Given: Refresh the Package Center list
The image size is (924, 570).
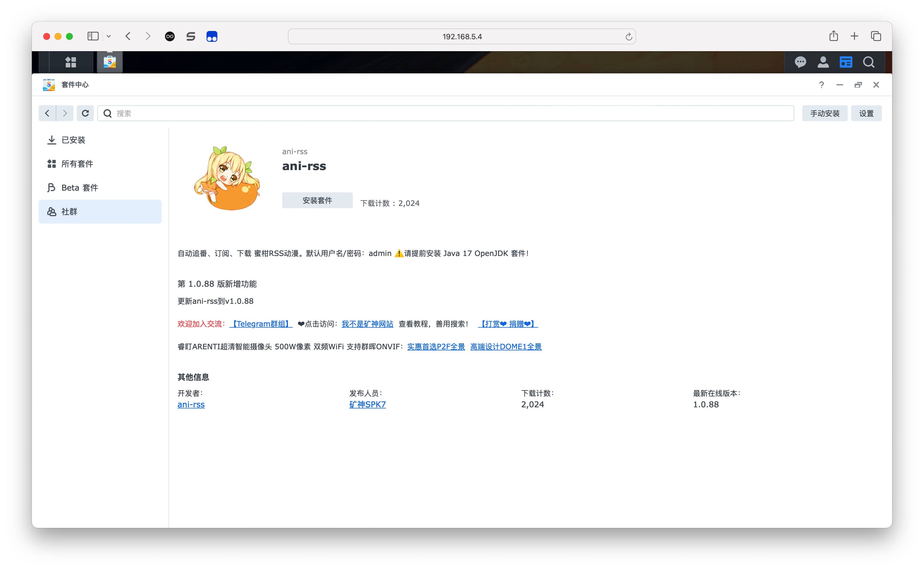Looking at the screenshot, I should click(x=85, y=113).
